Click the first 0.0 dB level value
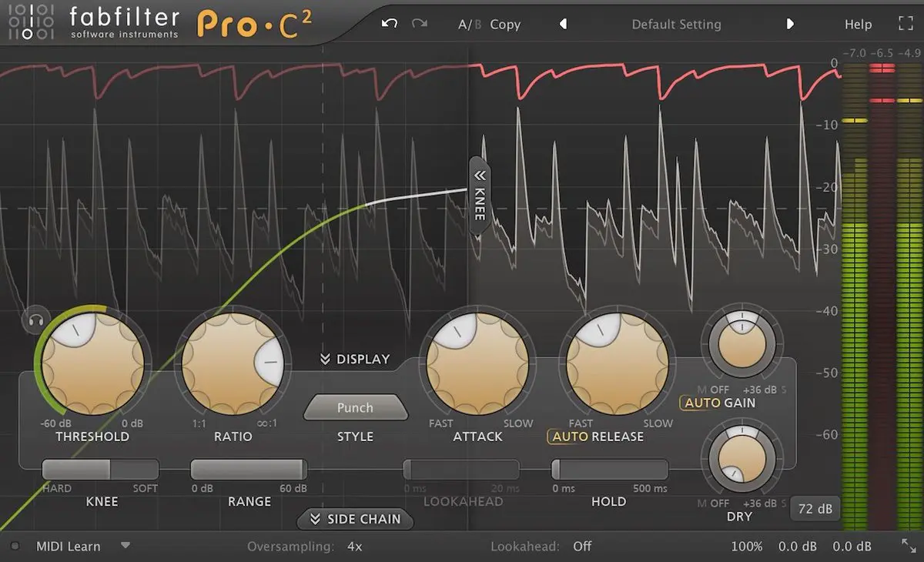Viewport: 924px width, 562px height. click(x=797, y=547)
